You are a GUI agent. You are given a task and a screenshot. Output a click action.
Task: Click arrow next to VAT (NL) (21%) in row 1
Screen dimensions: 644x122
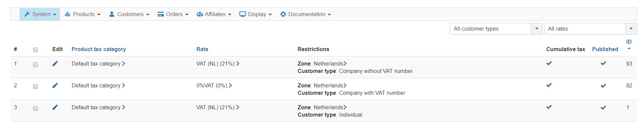(x=238, y=64)
